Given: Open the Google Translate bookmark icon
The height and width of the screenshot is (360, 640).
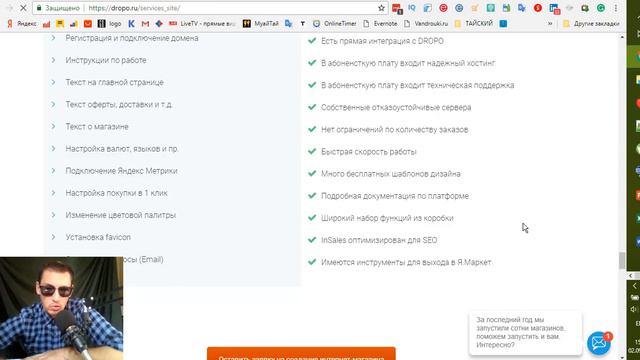Looking at the screenshot, I should 289,24.
